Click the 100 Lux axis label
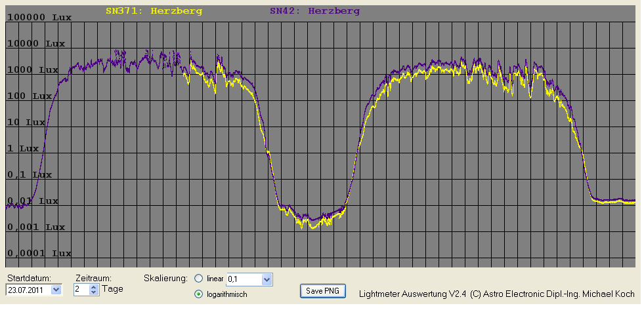This screenshot has height=312, width=644. (30, 96)
